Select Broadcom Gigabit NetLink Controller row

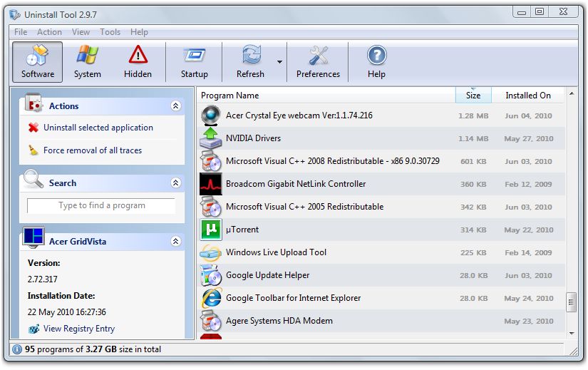(381, 184)
